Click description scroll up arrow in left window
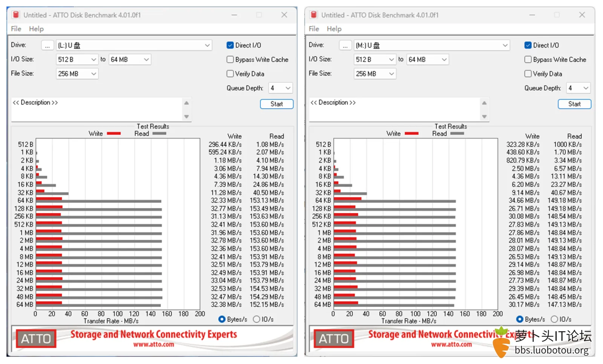The image size is (603, 364). [x=187, y=103]
